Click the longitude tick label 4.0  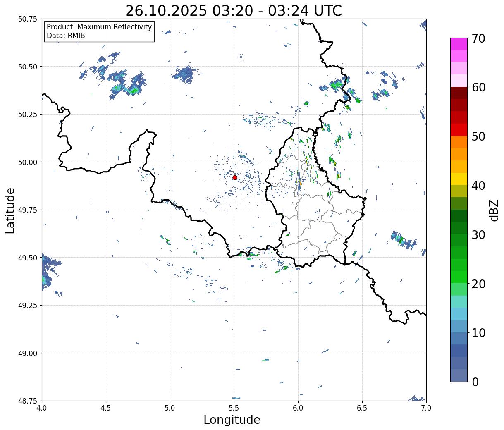click(x=42, y=408)
